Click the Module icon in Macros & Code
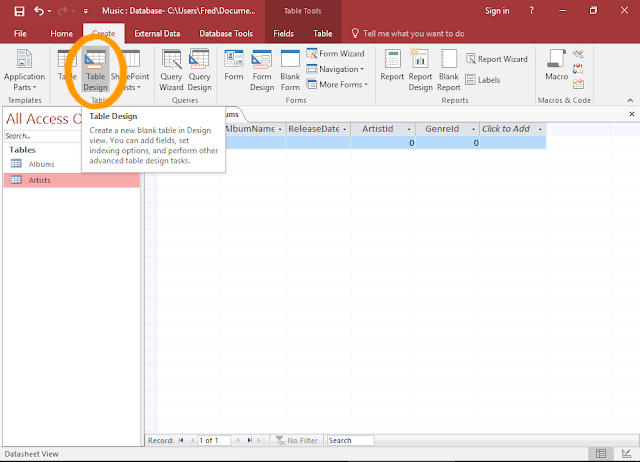This screenshot has width=640, height=462. click(x=578, y=53)
